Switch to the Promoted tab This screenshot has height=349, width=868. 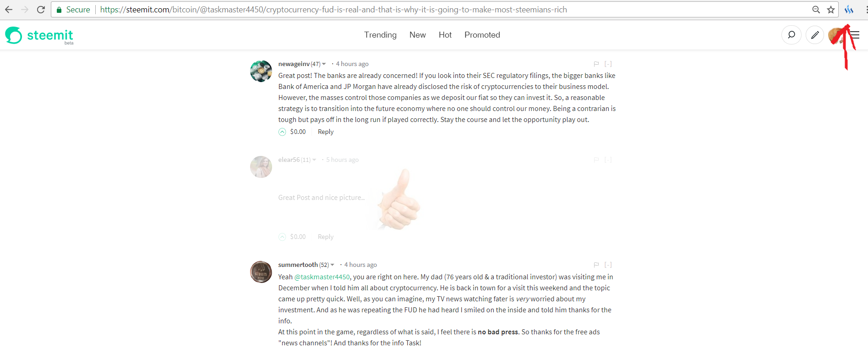pyautogui.click(x=482, y=35)
